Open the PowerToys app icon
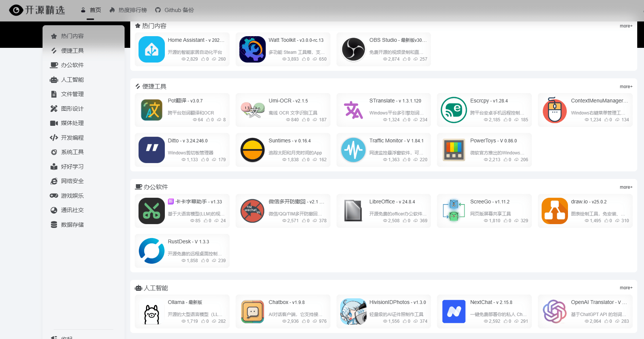The height and width of the screenshot is (339, 644). coord(454,150)
